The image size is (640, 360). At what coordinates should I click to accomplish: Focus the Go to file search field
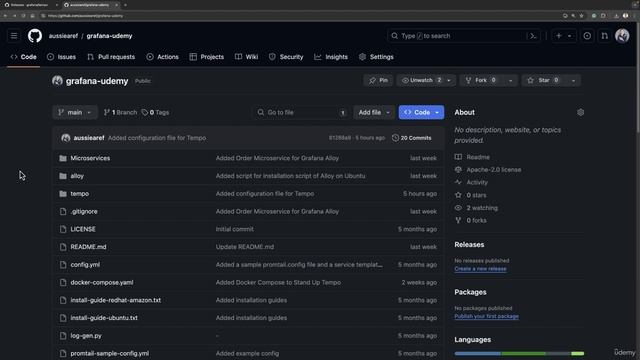click(x=301, y=112)
